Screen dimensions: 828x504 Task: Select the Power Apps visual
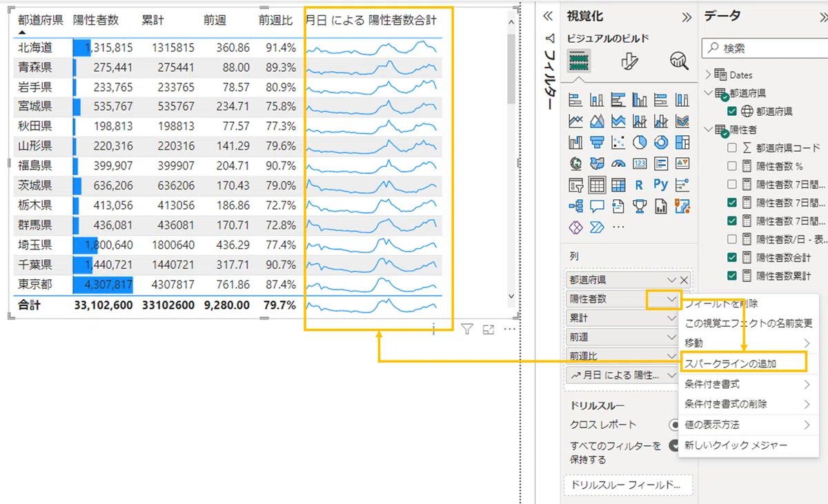tap(575, 227)
